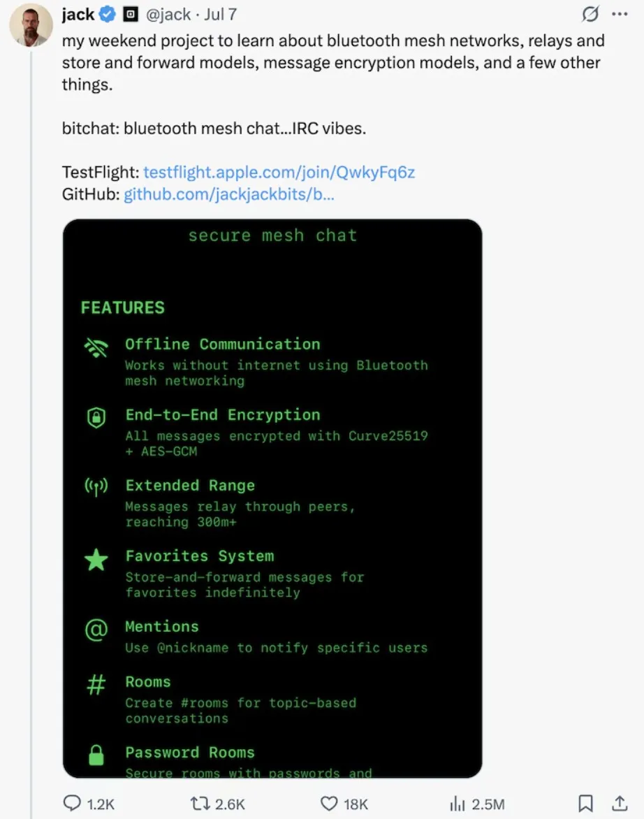The width and height of the screenshot is (644, 819).
Task: Like the post with heart icon
Action: tap(329, 804)
